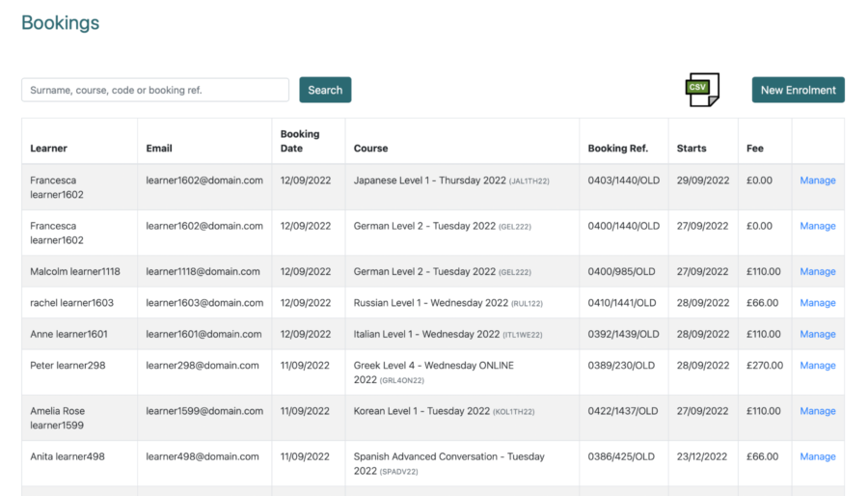The height and width of the screenshot is (496, 868).
Task: Manage the Russian Level 1 Wednesday booking
Action: tap(817, 303)
